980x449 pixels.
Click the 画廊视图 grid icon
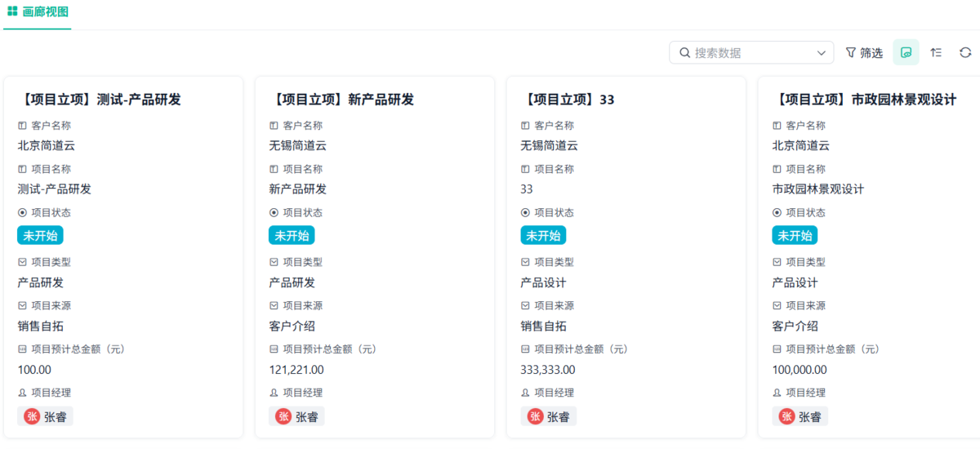(12, 11)
